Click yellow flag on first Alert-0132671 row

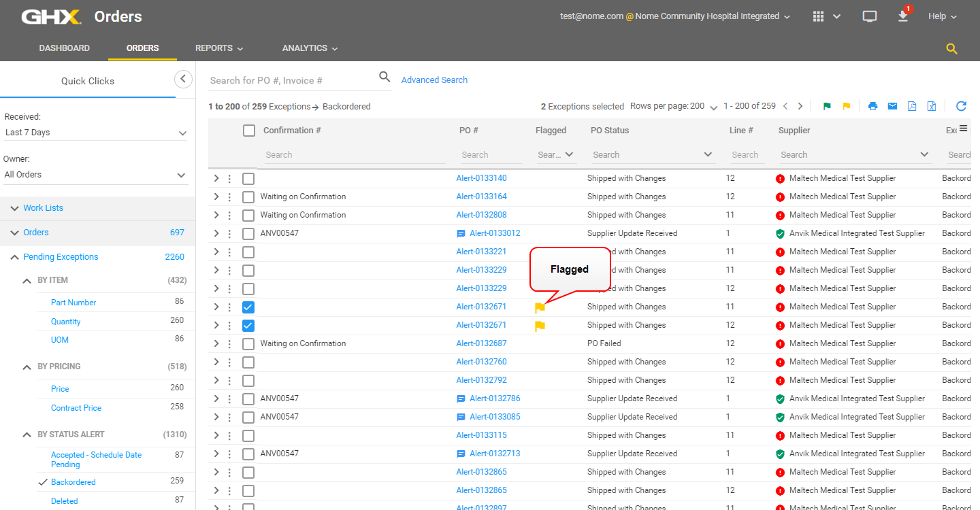coord(540,307)
